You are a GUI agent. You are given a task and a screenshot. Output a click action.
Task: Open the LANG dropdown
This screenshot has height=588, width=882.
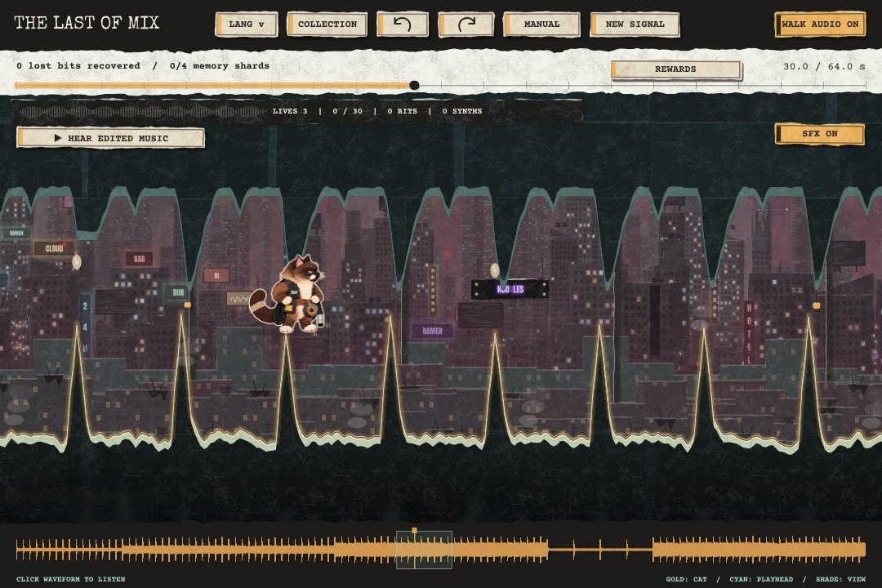[247, 24]
